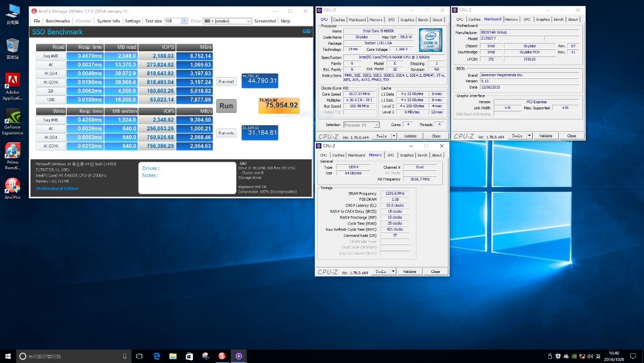Select the AnvilPro desktop icon
This screenshot has height=363, width=644.
pyautogui.click(x=12, y=187)
